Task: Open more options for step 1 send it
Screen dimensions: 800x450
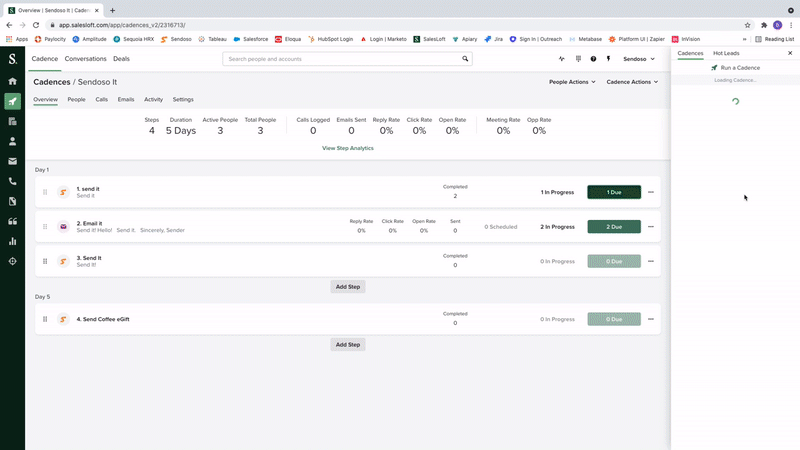Action: (x=651, y=192)
